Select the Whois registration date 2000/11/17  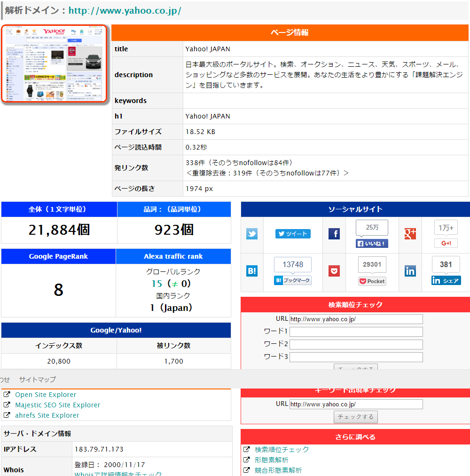(x=125, y=465)
